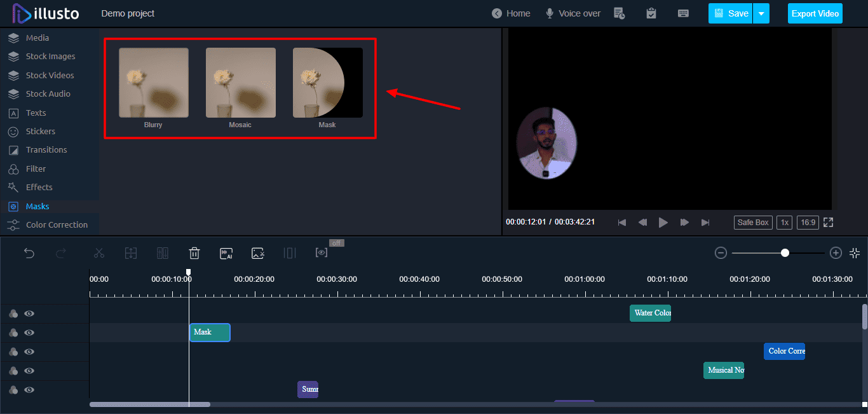Viewport: 868px width, 414px height.
Task: Open the 16:9 aspect ratio selector
Action: click(x=808, y=223)
